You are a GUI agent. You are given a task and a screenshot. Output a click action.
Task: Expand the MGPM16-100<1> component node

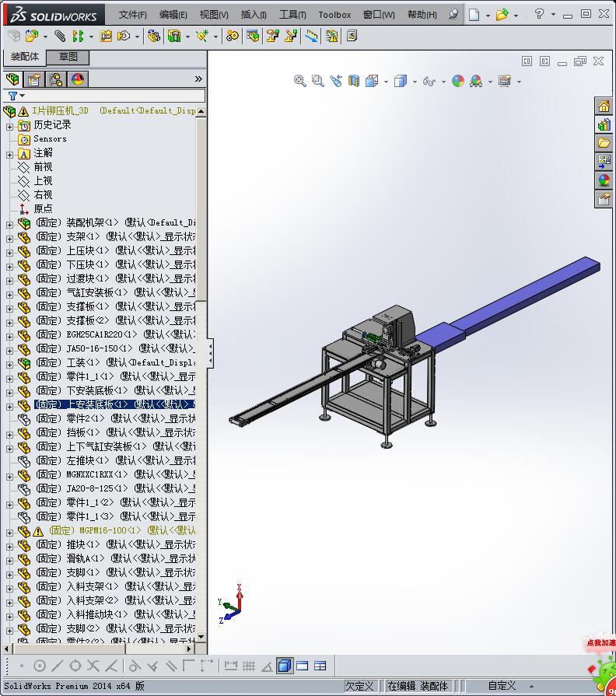click(10, 533)
